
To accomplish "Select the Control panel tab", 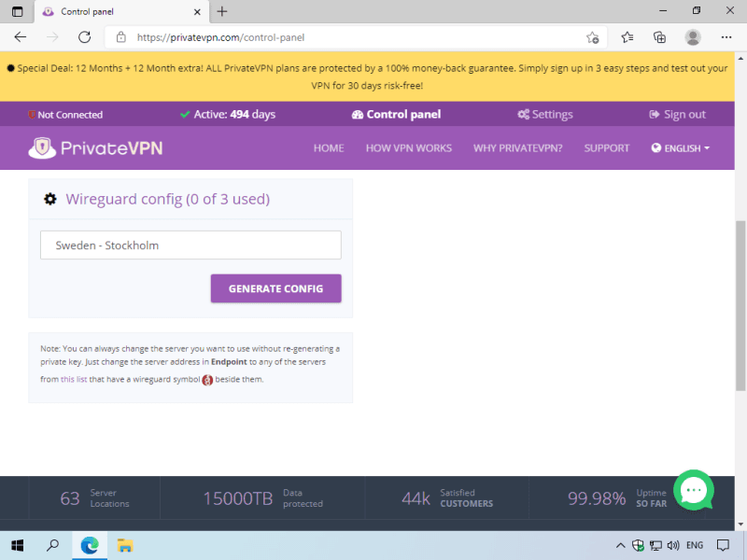I will 396,115.
